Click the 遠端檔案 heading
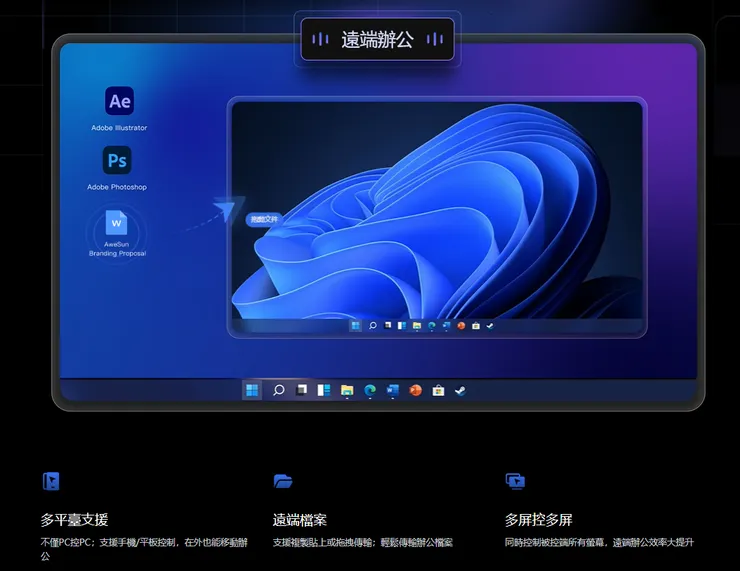Image resolution: width=740 pixels, height=571 pixels. pos(300,520)
